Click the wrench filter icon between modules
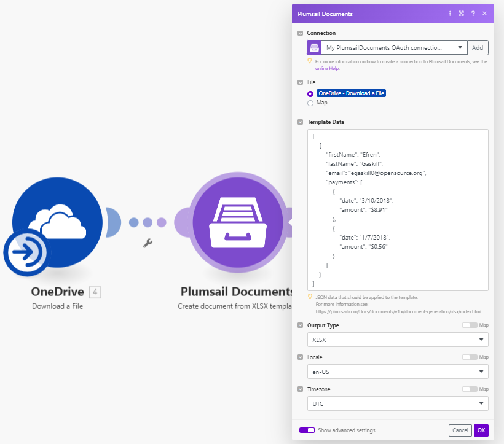Screen dimensions: 504x444 pos(148,243)
